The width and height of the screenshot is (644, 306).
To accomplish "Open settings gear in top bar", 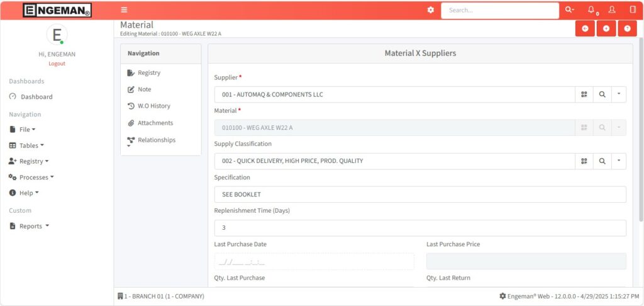I will coord(431,10).
